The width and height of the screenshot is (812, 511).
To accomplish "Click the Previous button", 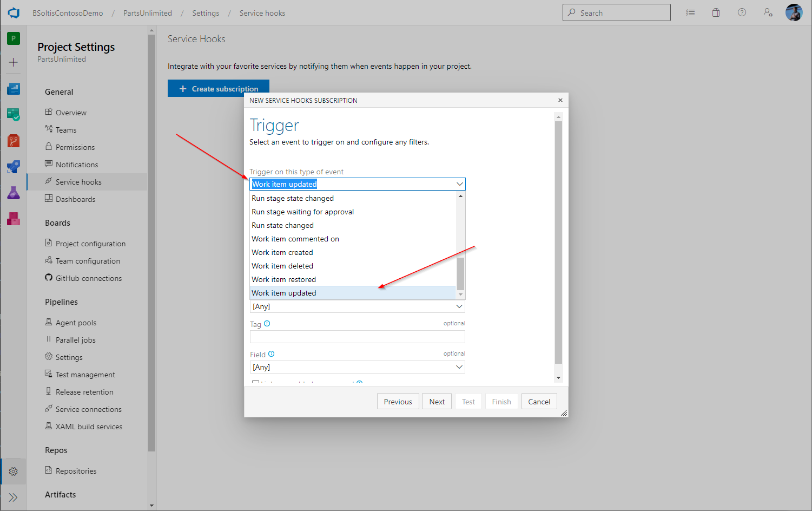I will tap(398, 402).
